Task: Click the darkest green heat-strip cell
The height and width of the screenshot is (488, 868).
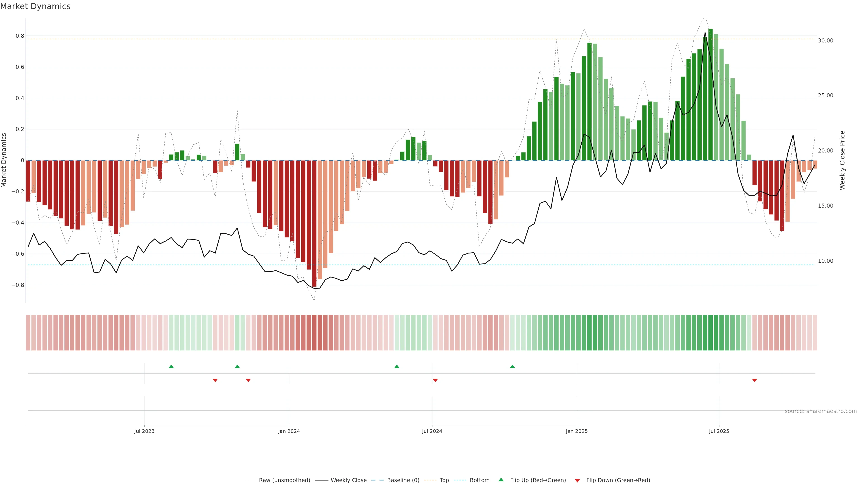Action: pos(710,332)
